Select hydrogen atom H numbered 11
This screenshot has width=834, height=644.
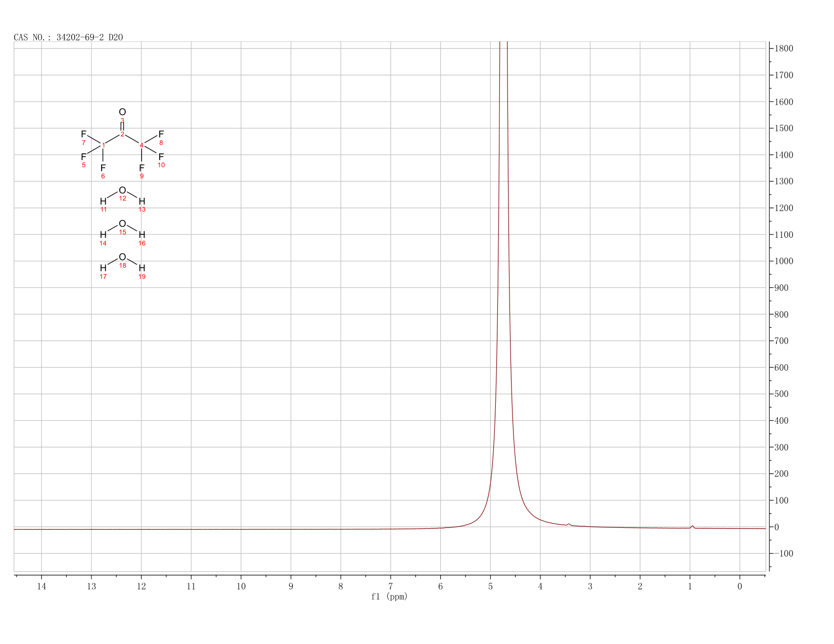(x=103, y=202)
